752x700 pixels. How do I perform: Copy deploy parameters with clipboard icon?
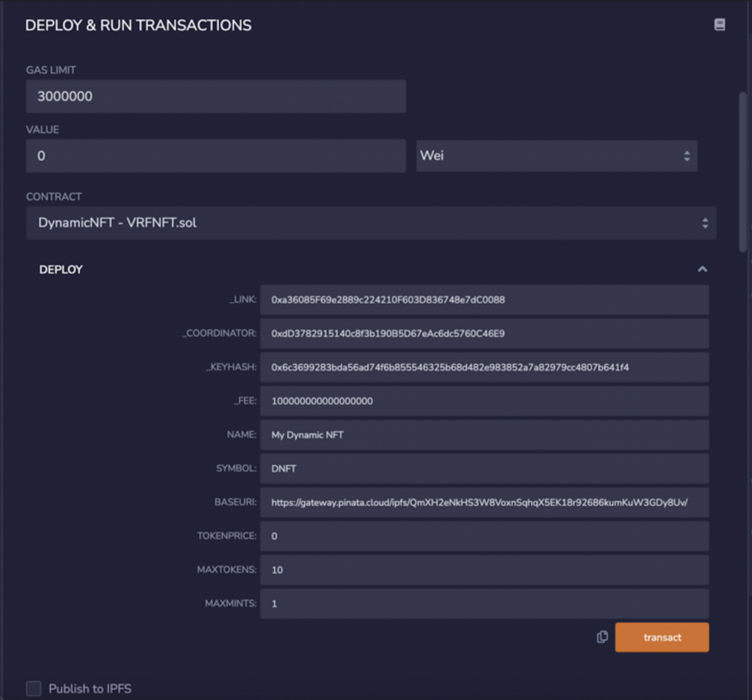click(x=602, y=637)
